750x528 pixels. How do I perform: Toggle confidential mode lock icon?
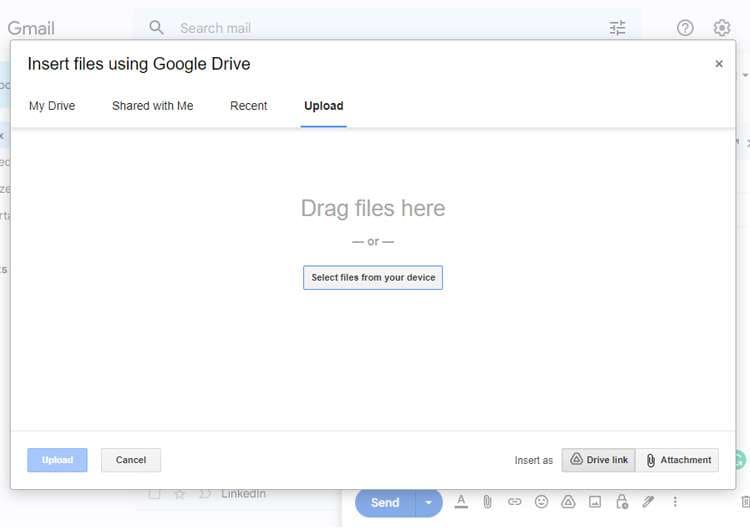tap(622, 502)
